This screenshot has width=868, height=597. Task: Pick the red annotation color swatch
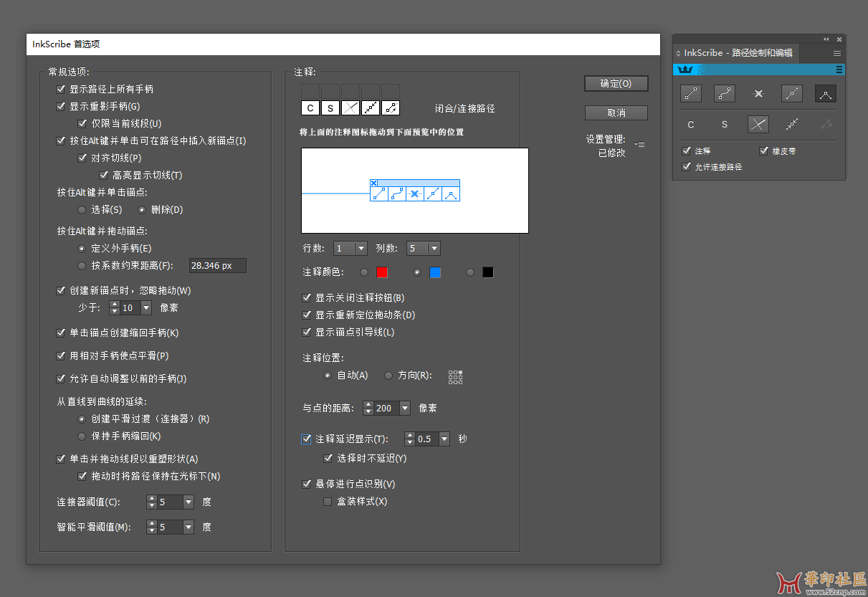tap(382, 272)
